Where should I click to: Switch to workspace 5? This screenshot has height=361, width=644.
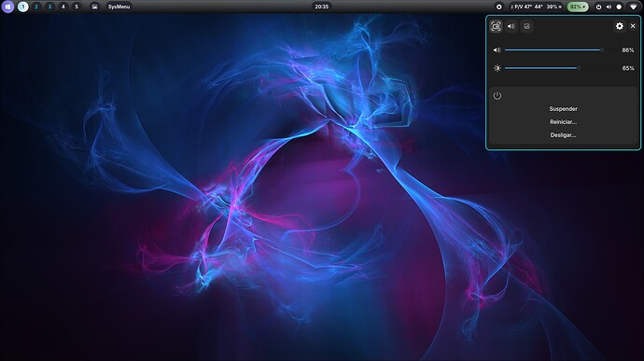77,7
